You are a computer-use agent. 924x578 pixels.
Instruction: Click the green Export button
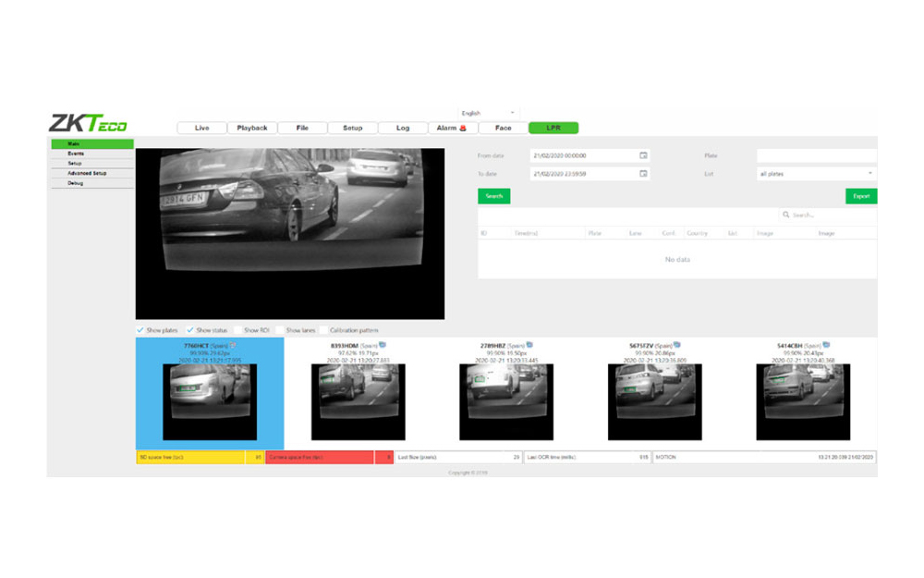(x=860, y=196)
